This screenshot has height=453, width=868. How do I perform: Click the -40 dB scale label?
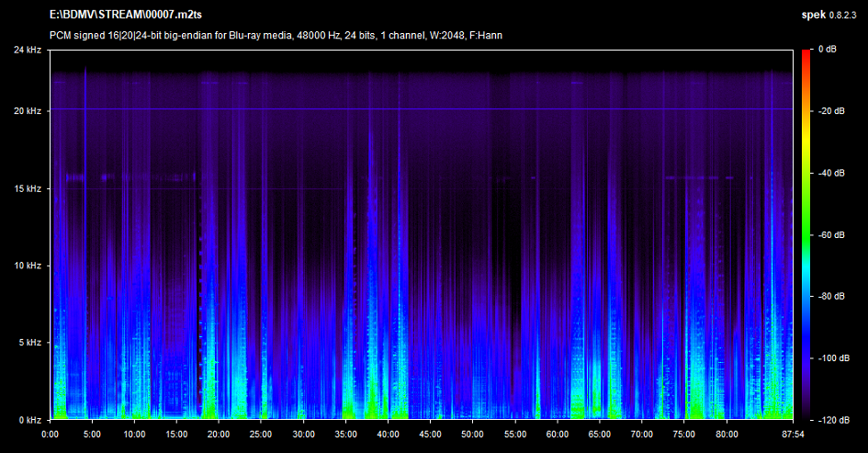point(831,173)
